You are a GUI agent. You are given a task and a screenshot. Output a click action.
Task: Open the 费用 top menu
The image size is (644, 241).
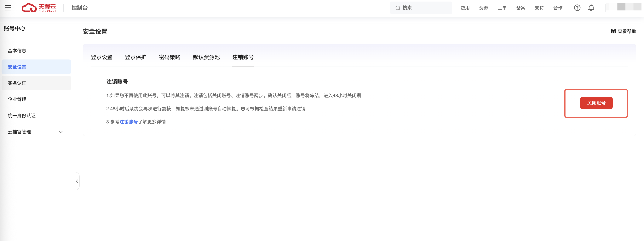pyautogui.click(x=465, y=8)
